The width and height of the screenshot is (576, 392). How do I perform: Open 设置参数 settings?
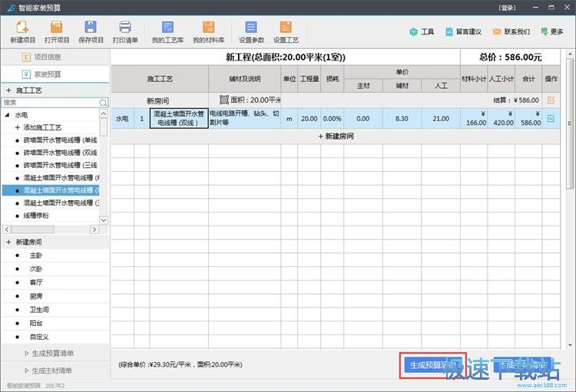click(x=251, y=31)
